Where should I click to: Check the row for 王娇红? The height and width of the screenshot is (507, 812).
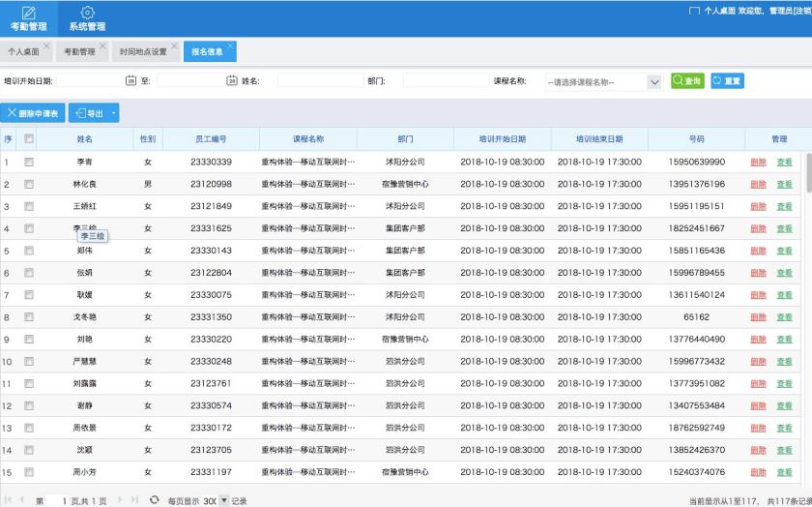coord(28,206)
